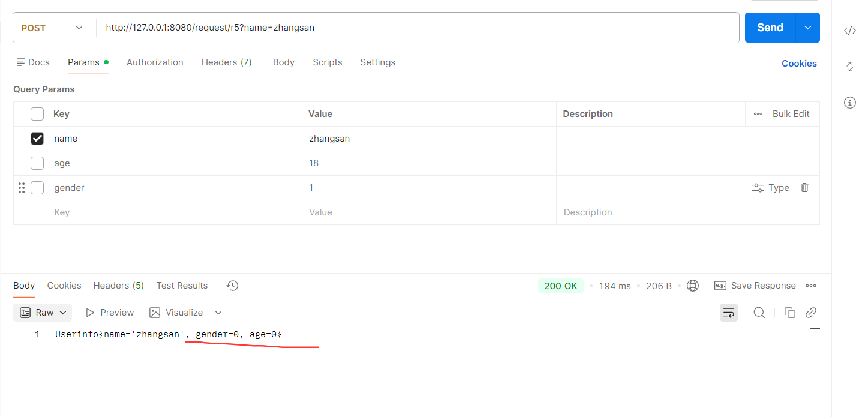Click the 200 OK status badge
This screenshot has width=868, height=417.
click(x=561, y=286)
